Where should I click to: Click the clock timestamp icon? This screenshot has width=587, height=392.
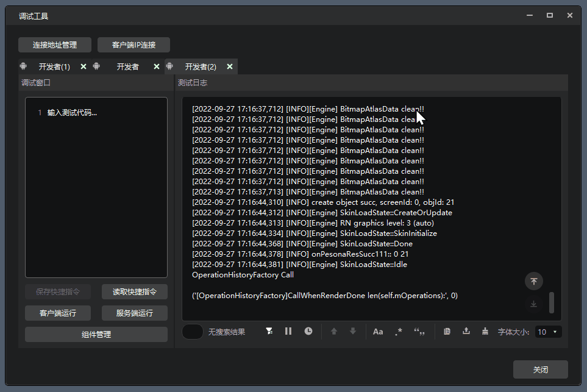pos(308,331)
